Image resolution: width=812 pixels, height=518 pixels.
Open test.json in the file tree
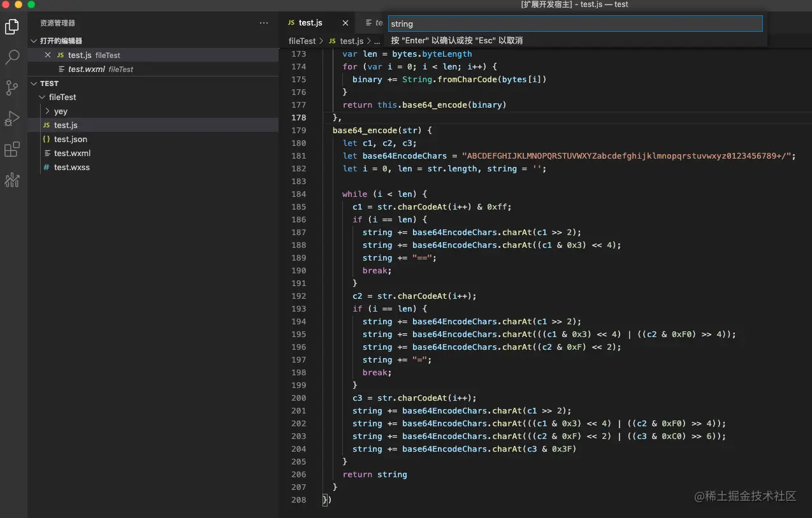153,140
